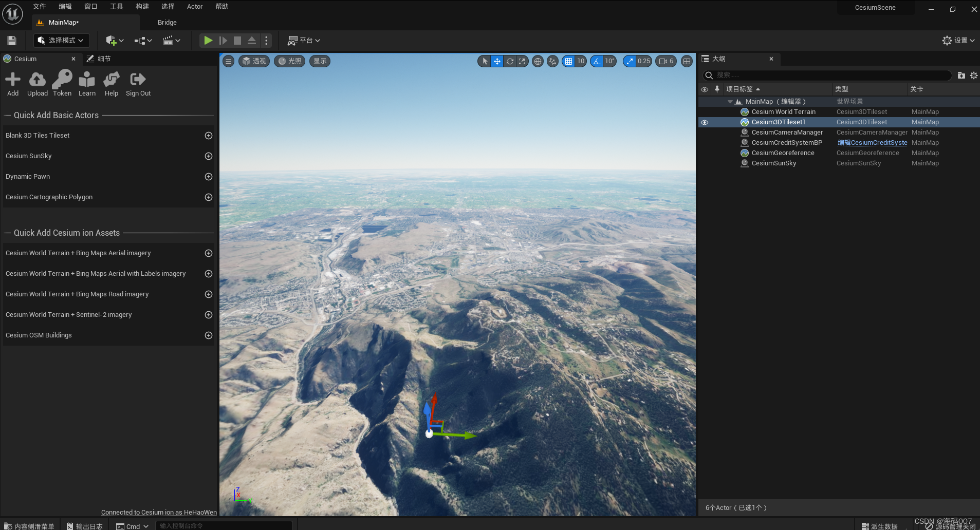Click the Cesium Help icon
Screen dimensions: 980x530
[111, 82]
